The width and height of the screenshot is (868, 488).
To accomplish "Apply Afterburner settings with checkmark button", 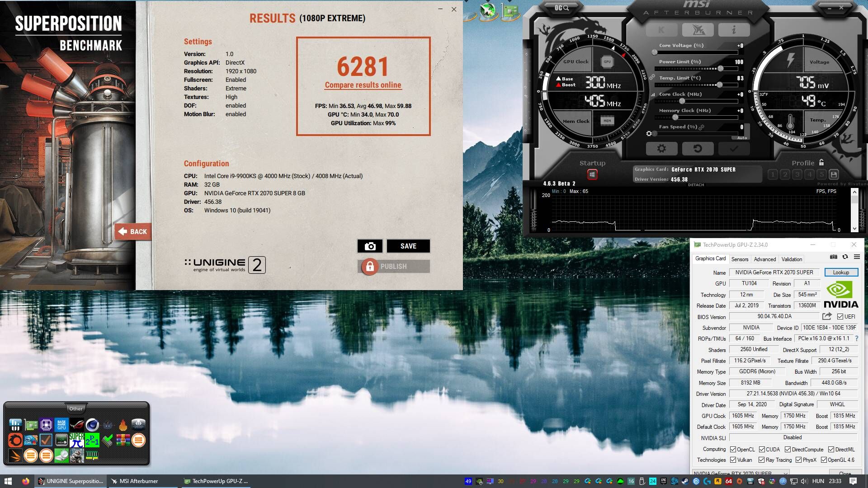I will point(734,148).
